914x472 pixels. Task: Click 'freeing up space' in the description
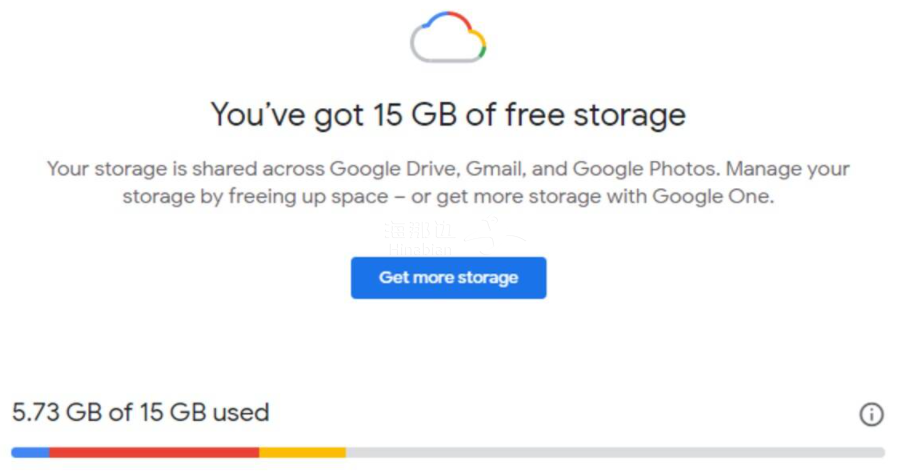[x=308, y=197]
